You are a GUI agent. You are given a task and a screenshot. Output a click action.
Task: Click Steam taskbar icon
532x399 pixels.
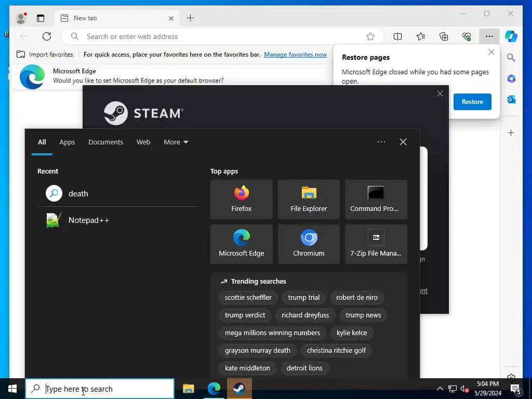tap(239, 389)
